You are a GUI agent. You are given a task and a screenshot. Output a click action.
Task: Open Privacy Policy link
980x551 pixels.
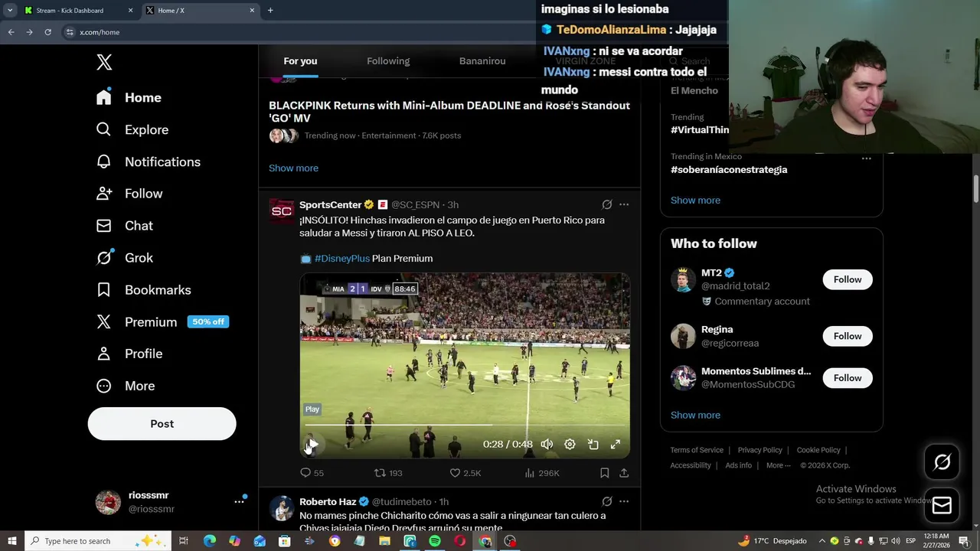(760, 450)
